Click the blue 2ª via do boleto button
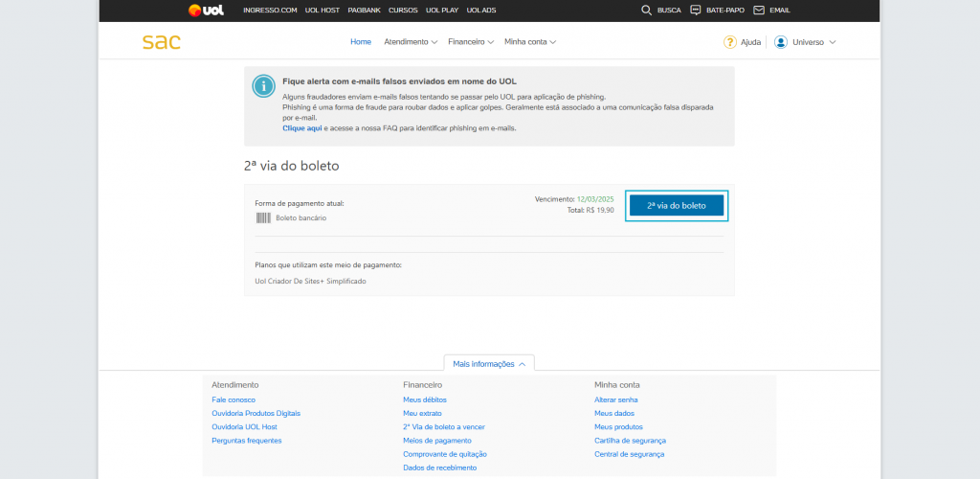Image resolution: width=980 pixels, height=479 pixels. [677, 205]
